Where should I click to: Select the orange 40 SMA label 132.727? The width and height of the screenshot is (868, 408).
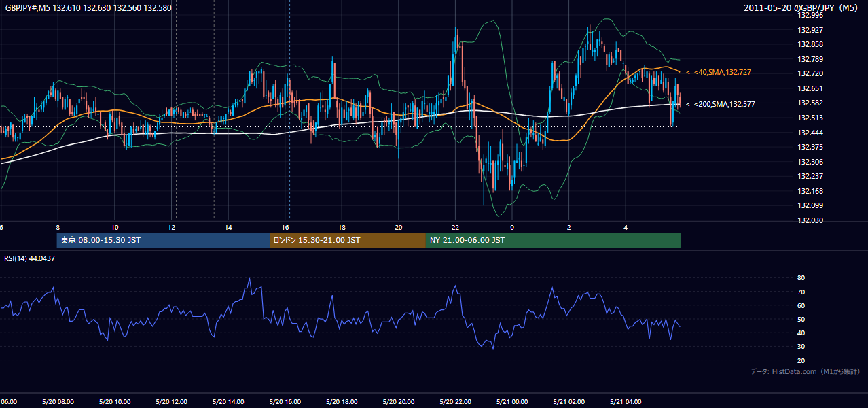[x=719, y=72]
